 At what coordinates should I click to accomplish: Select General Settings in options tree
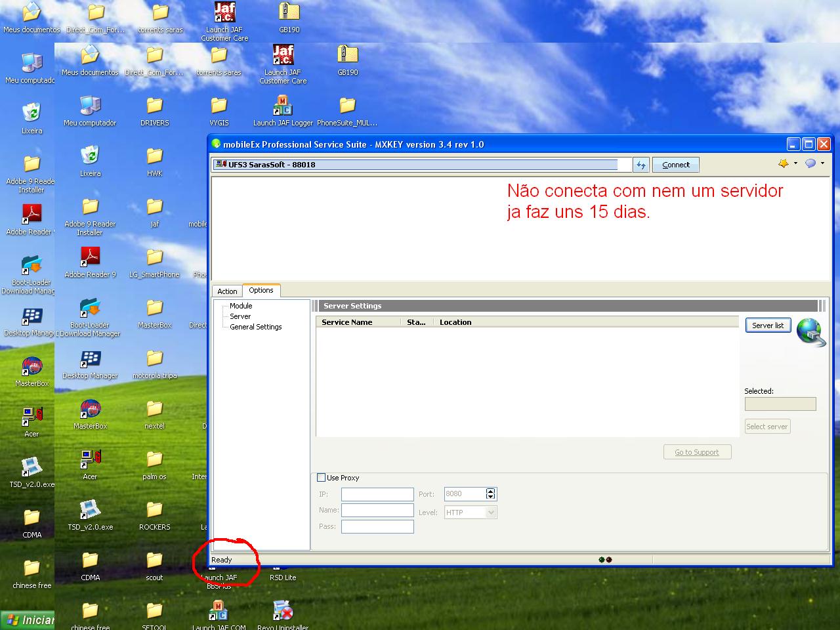(255, 327)
